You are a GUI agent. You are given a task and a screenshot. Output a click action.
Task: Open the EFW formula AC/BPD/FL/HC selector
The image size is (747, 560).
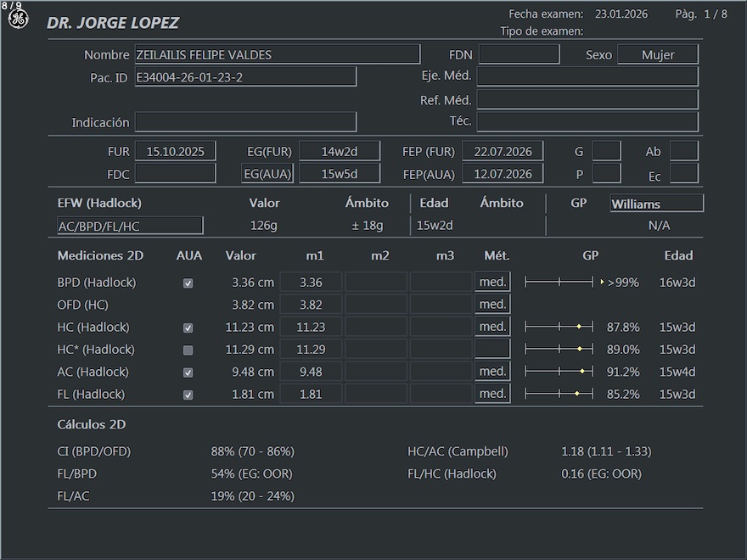point(129,226)
